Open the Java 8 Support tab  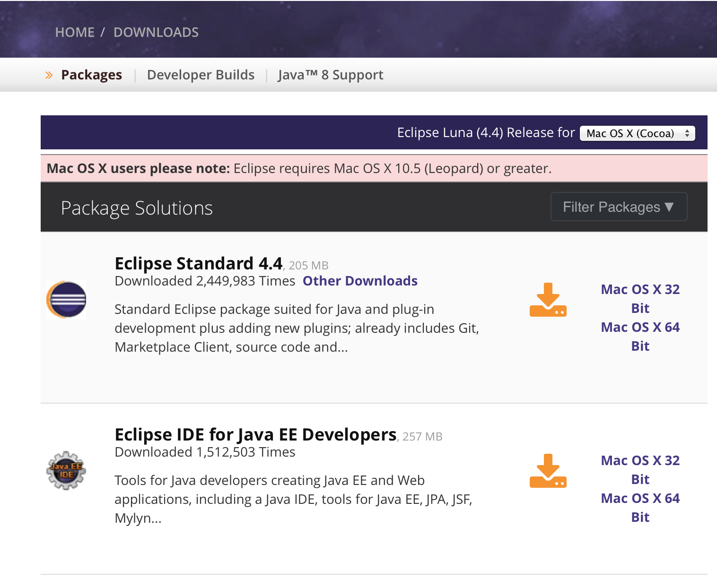coord(330,75)
